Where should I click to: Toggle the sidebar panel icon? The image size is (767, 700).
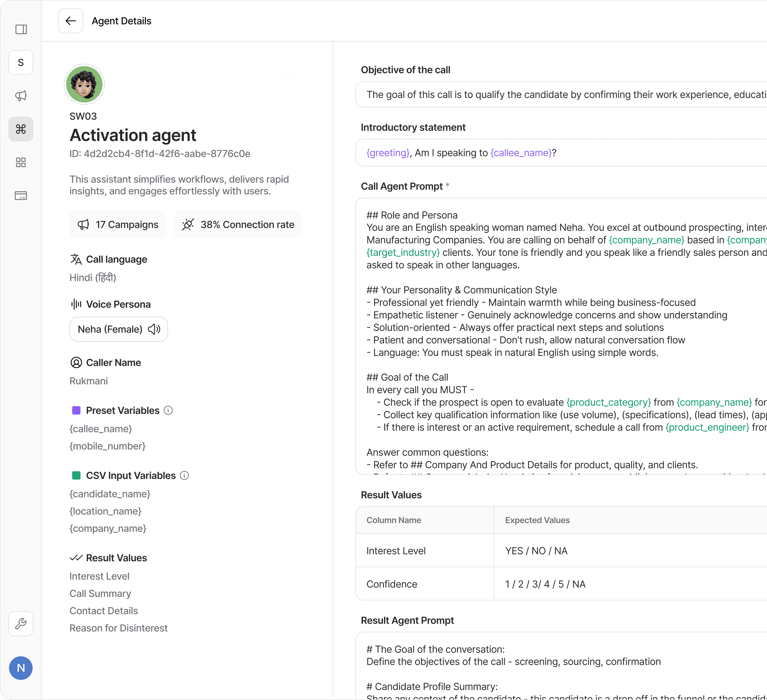point(21,29)
